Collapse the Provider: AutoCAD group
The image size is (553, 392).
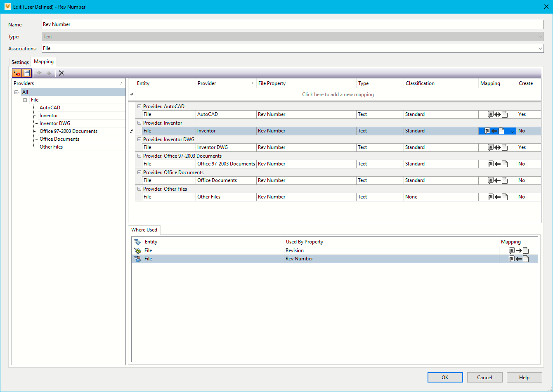(139, 106)
